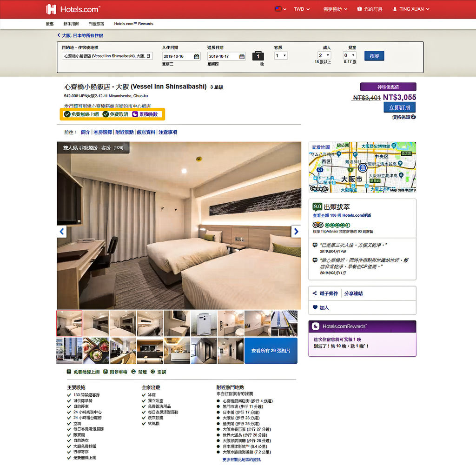This screenshot has width=476, height=466.
Task: Open the 客房 rooms dropdown
Action: click(x=281, y=56)
